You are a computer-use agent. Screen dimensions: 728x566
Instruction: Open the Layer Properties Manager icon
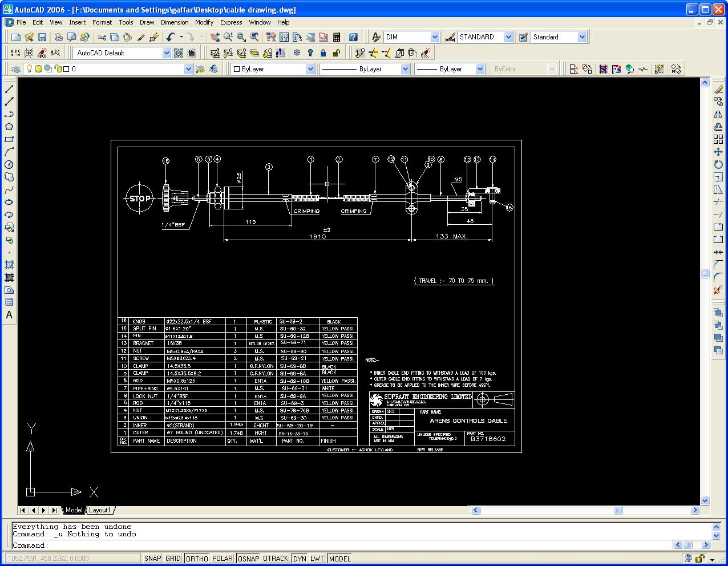(16, 69)
